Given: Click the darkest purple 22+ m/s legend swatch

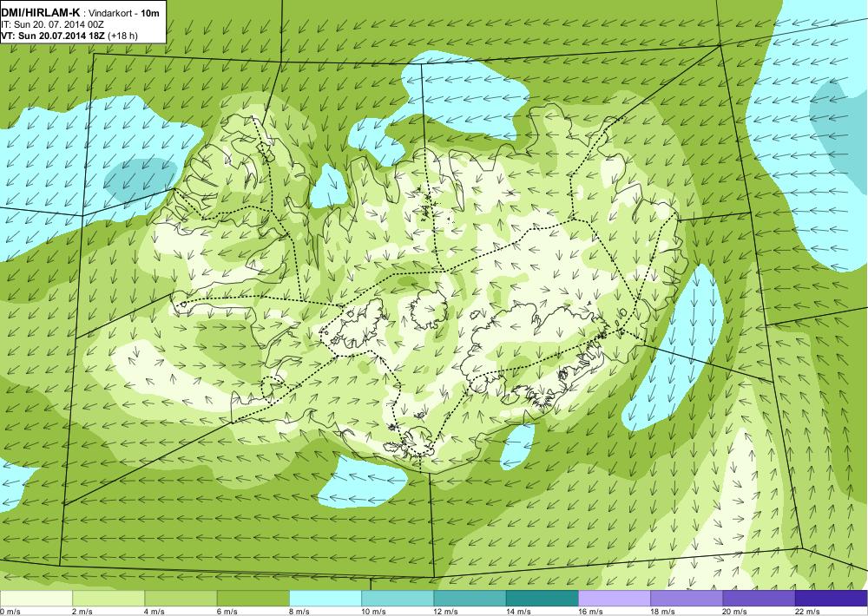Looking at the screenshot, I should [831, 599].
